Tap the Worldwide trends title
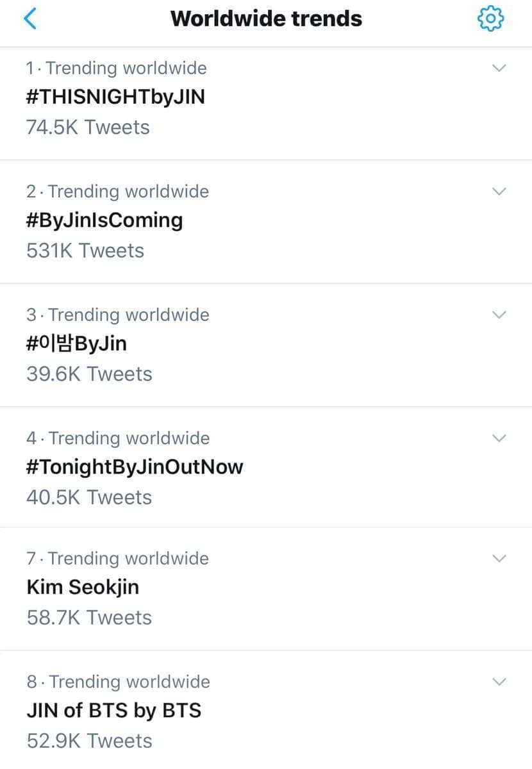The height and width of the screenshot is (769, 532). click(266, 19)
